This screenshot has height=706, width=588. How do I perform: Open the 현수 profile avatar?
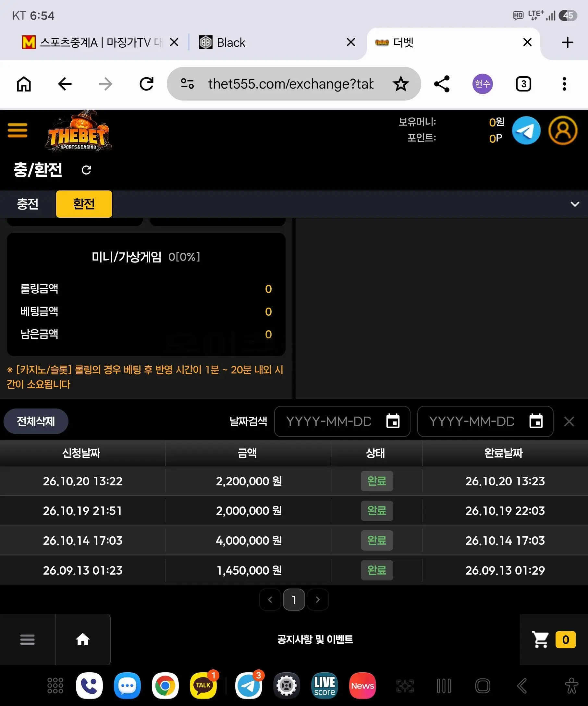(483, 84)
